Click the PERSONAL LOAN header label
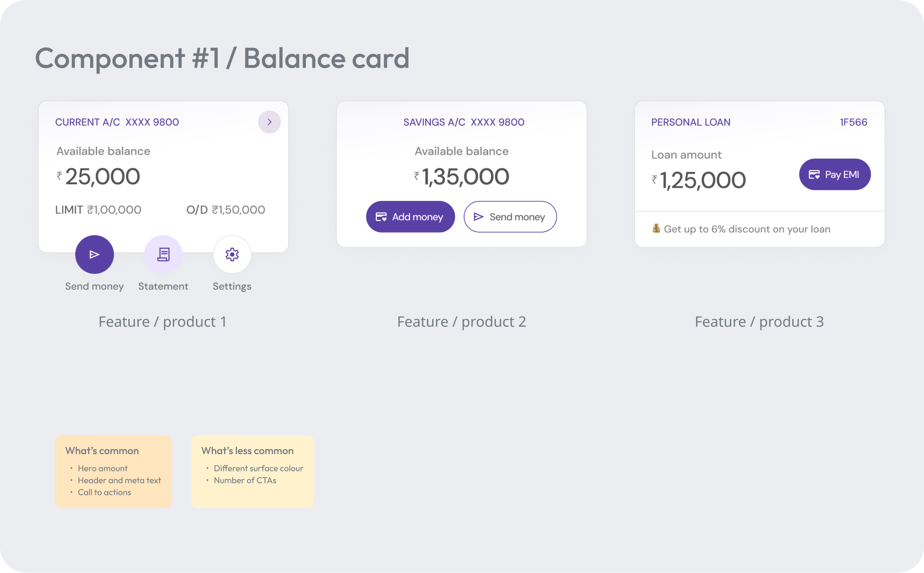 pyautogui.click(x=691, y=122)
